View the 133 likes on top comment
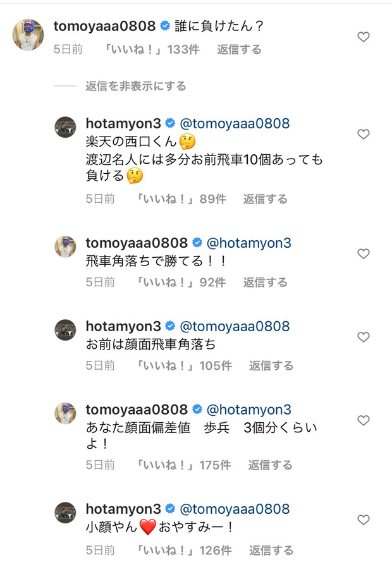392x572 pixels. [x=150, y=49]
